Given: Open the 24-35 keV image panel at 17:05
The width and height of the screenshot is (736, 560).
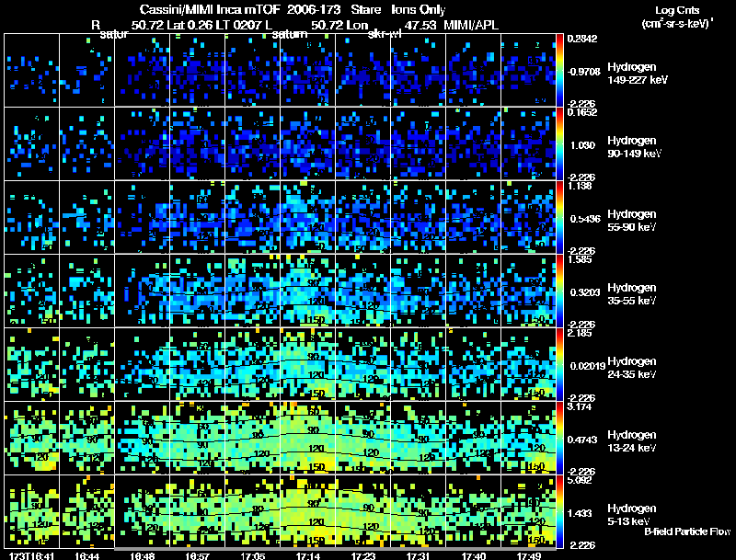Looking at the screenshot, I should [x=252, y=364].
